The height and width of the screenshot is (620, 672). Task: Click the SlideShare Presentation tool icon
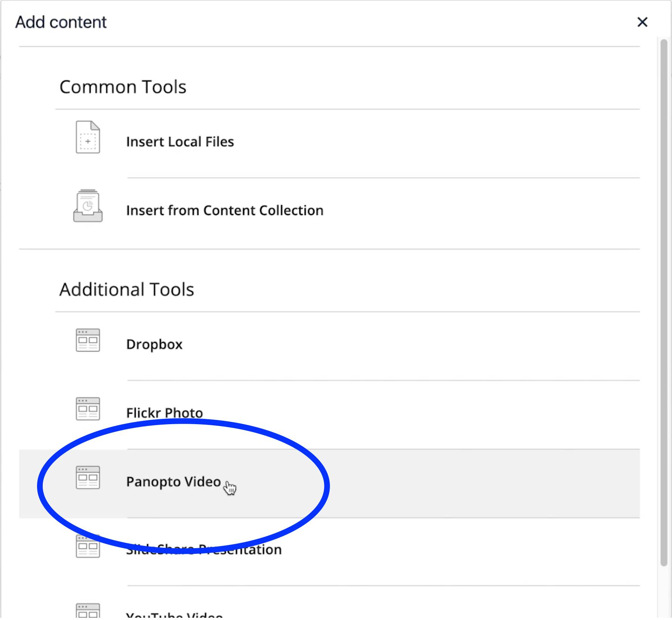tap(88, 546)
